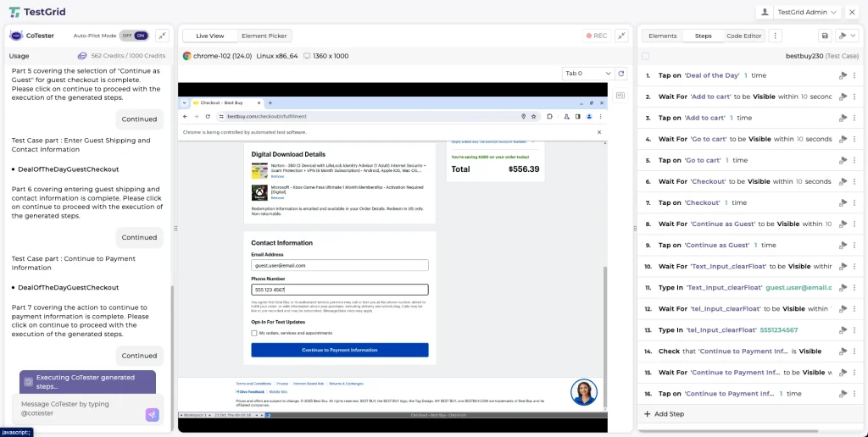Switch to Live View tab
Image resolution: width=868 pixels, height=437 pixels.
(x=210, y=36)
